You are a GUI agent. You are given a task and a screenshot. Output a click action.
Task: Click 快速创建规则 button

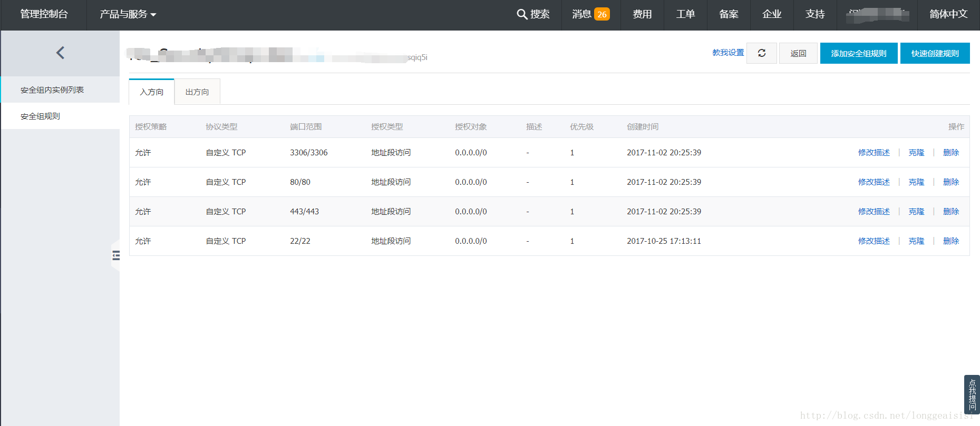click(x=935, y=53)
